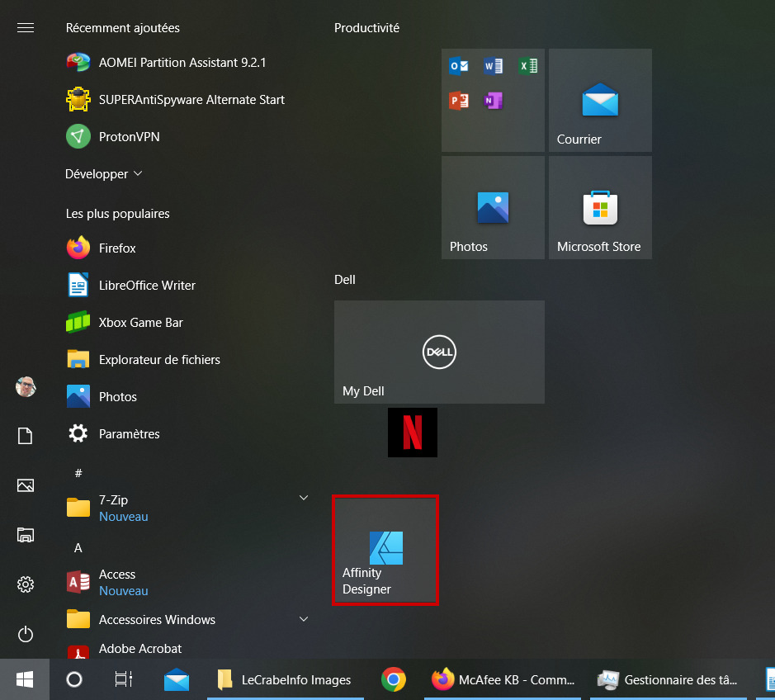Viewport: 775px width, 700px height.
Task: Open Cortana search circle on taskbar
Action: (x=74, y=679)
